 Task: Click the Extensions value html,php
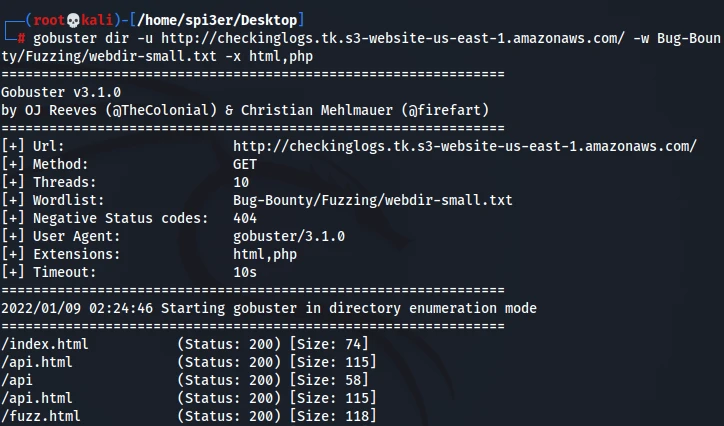[x=265, y=254]
